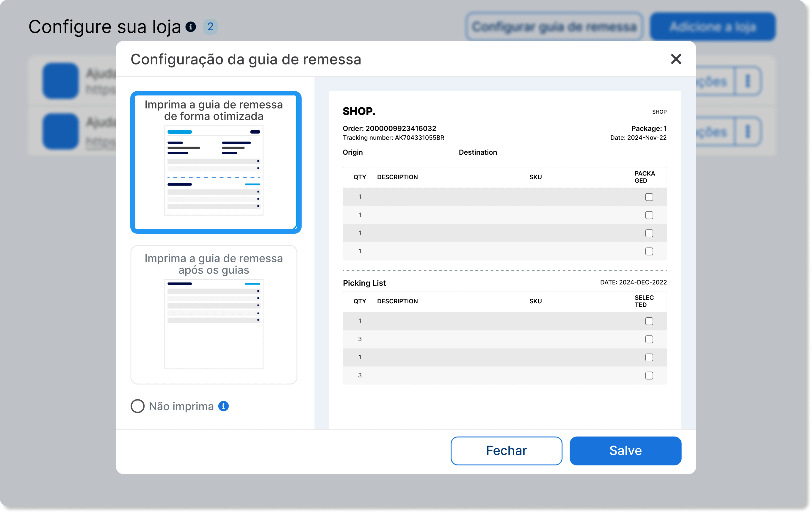This screenshot has height=513, width=812.
Task: Click the blurred Adicione a loja button
Action: coord(713,27)
